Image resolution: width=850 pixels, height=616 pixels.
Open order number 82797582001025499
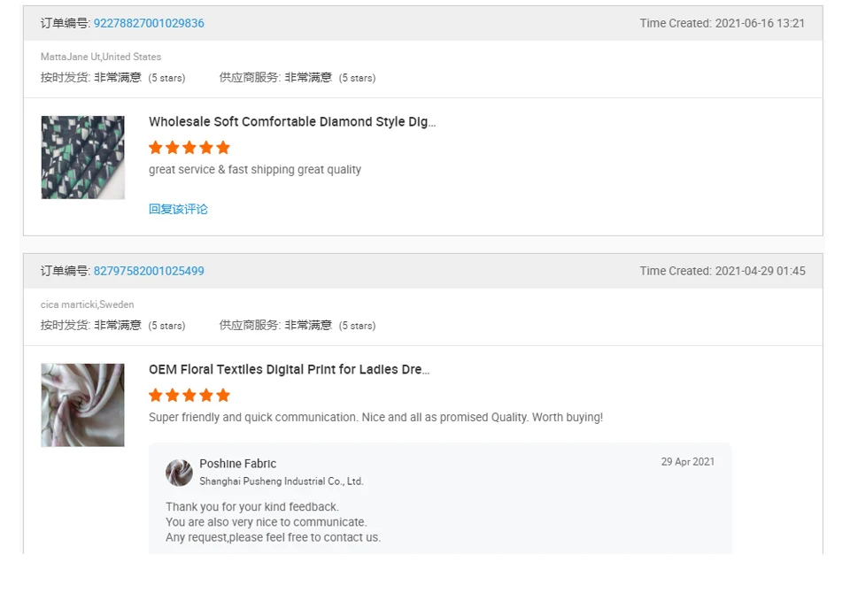tap(149, 272)
